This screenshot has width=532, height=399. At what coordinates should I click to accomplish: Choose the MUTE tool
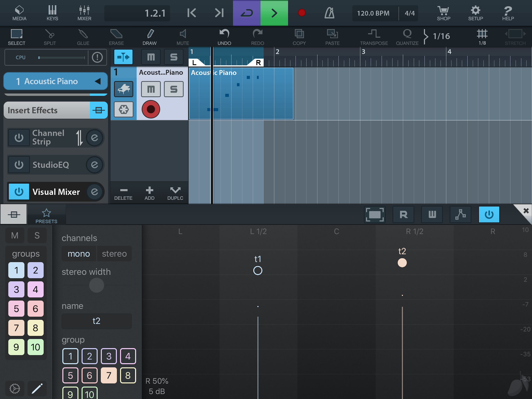[x=183, y=37]
